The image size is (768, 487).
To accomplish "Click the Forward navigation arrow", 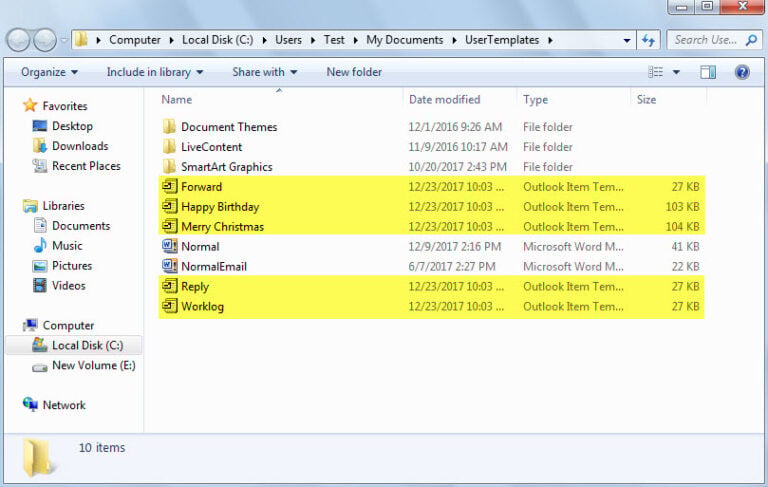I will pos(45,40).
